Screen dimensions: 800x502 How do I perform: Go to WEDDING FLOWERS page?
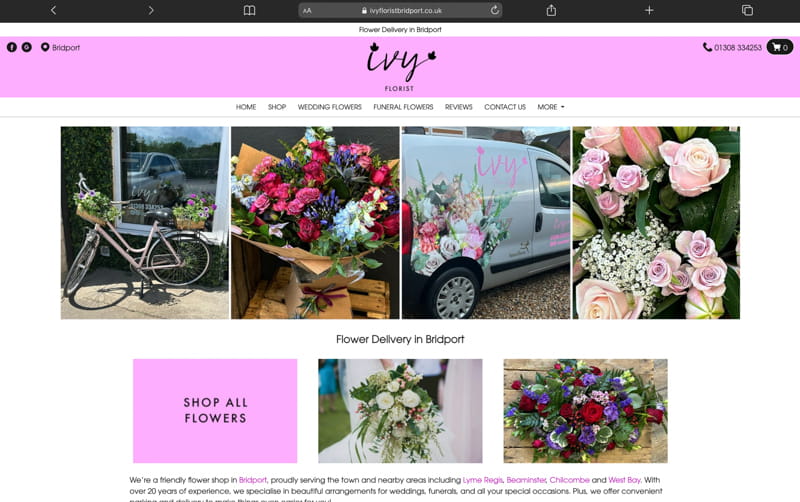pyautogui.click(x=330, y=107)
